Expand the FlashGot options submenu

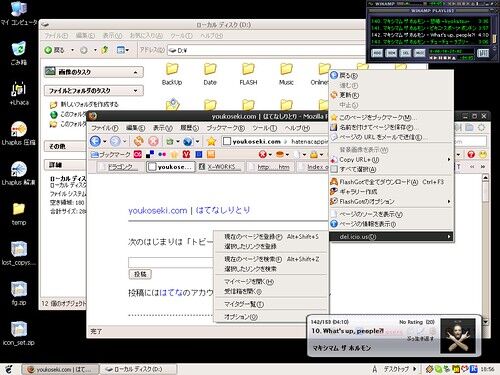pos(391,201)
